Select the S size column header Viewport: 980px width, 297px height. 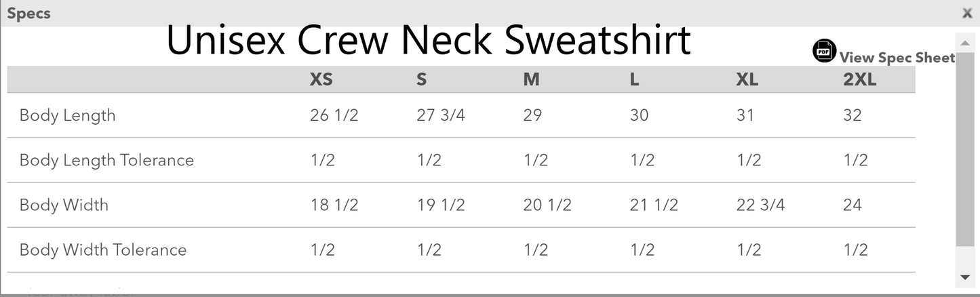[422, 80]
